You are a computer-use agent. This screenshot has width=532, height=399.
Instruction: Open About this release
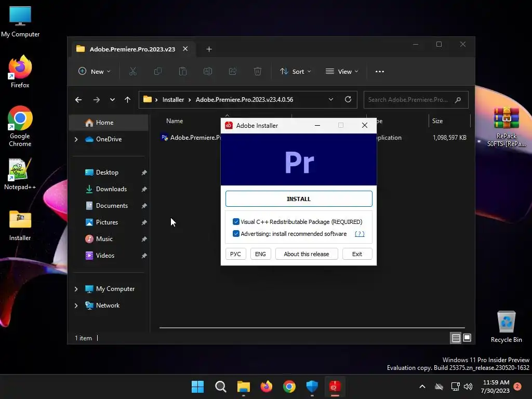tap(307, 254)
